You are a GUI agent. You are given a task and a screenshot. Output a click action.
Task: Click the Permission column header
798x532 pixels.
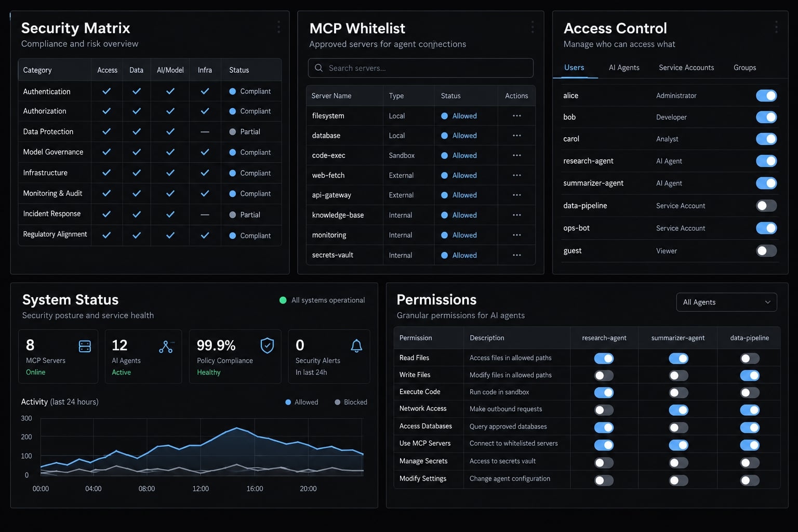click(x=416, y=338)
